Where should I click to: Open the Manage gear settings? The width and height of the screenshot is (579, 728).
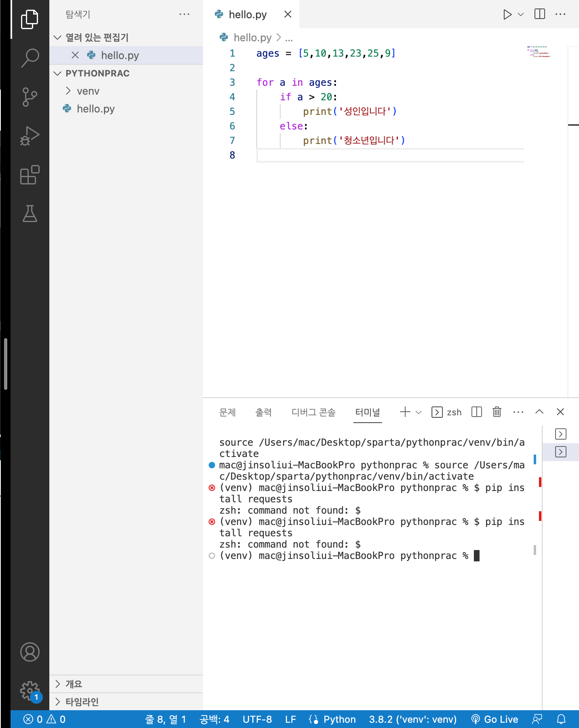pyautogui.click(x=30, y=691)
